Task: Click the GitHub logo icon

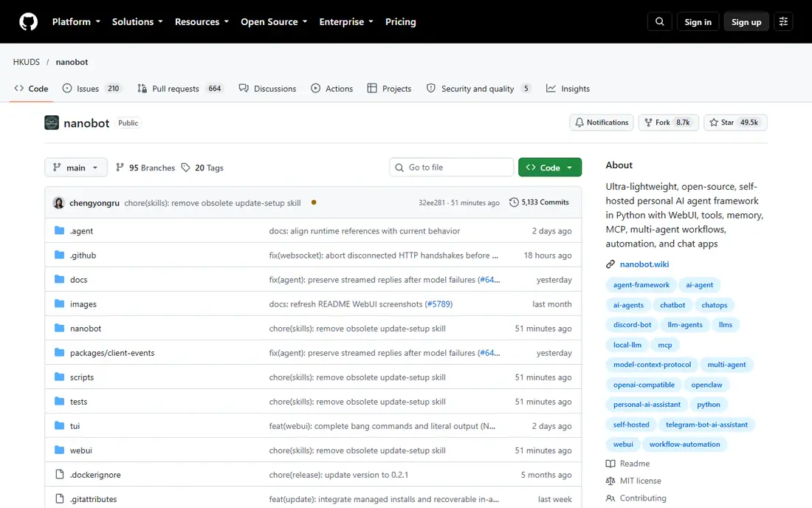Action: click(x=29, y=21)
